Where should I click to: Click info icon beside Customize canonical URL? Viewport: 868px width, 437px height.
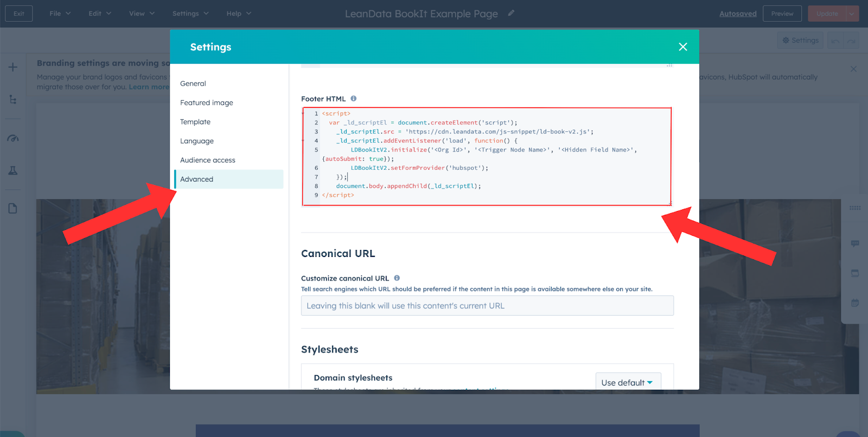pyautogui.click(x=397, y=278)
